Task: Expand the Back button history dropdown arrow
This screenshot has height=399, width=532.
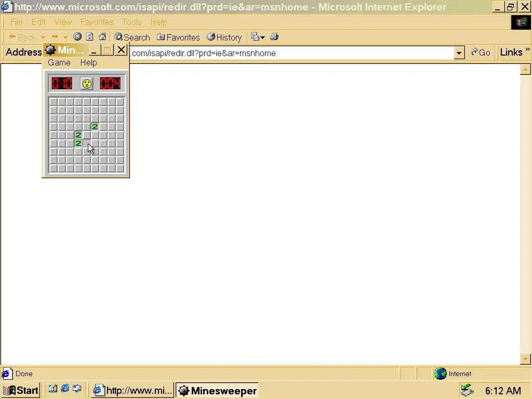Action: (x=43, y=37)
